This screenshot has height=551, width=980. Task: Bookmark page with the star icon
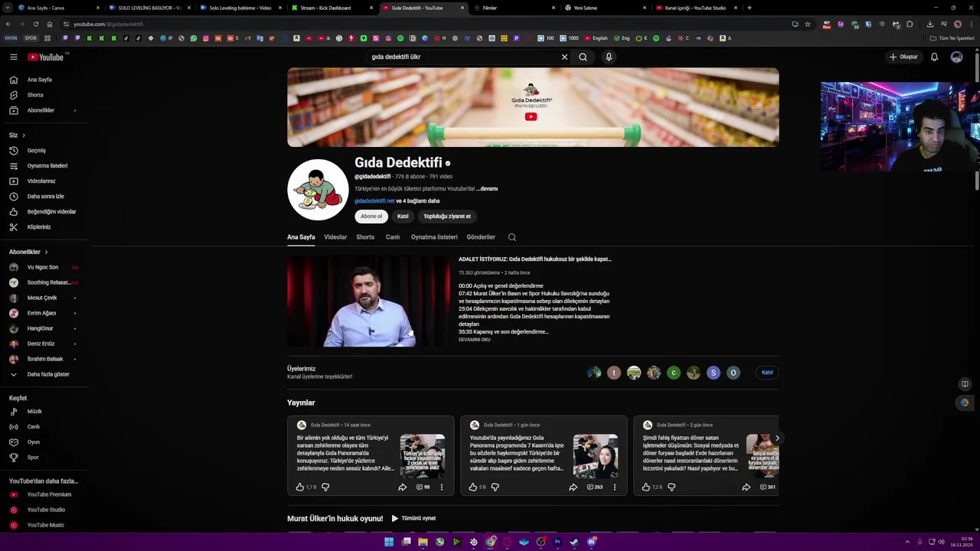[x=807, y=24]
